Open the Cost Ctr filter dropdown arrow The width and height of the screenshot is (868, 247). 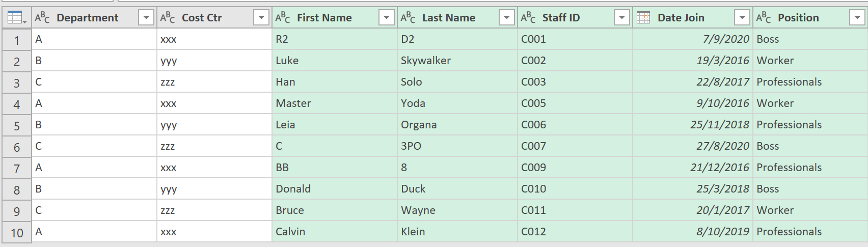[261, 18]
